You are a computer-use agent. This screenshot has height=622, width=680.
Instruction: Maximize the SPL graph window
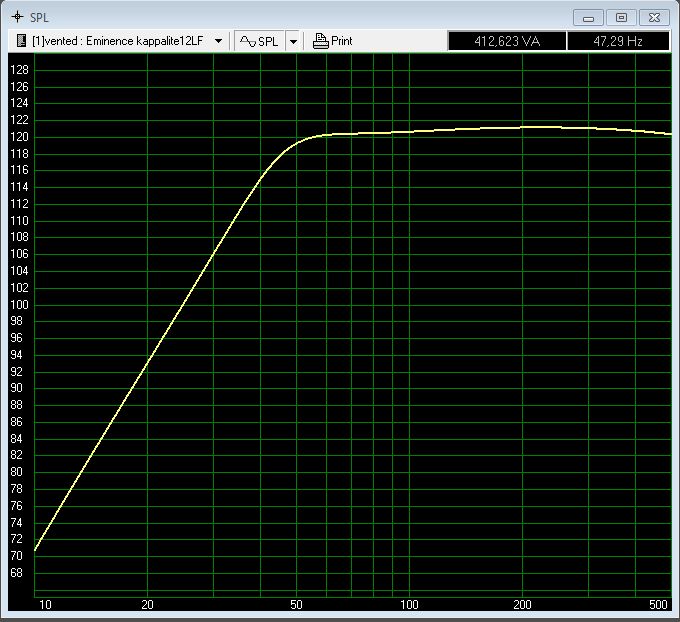621,17
